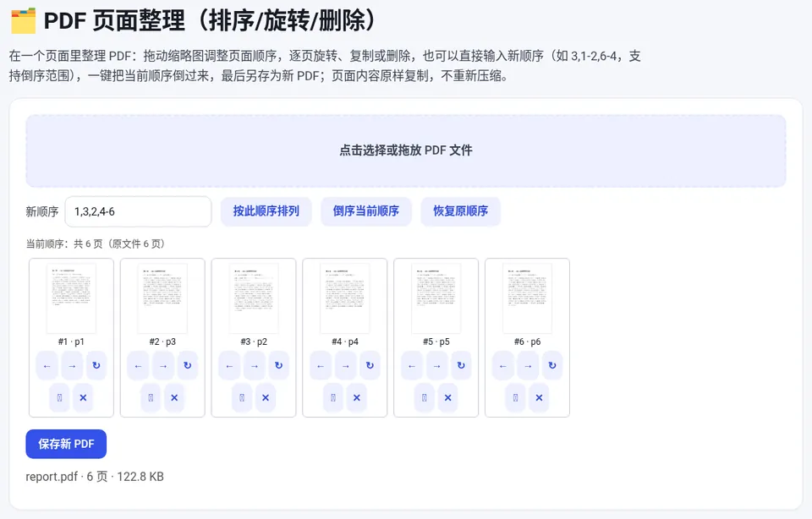Move page #1 · p1 right
Viewport: 812px width, 519px height.
pyautogui.click(x=72, y=366)
